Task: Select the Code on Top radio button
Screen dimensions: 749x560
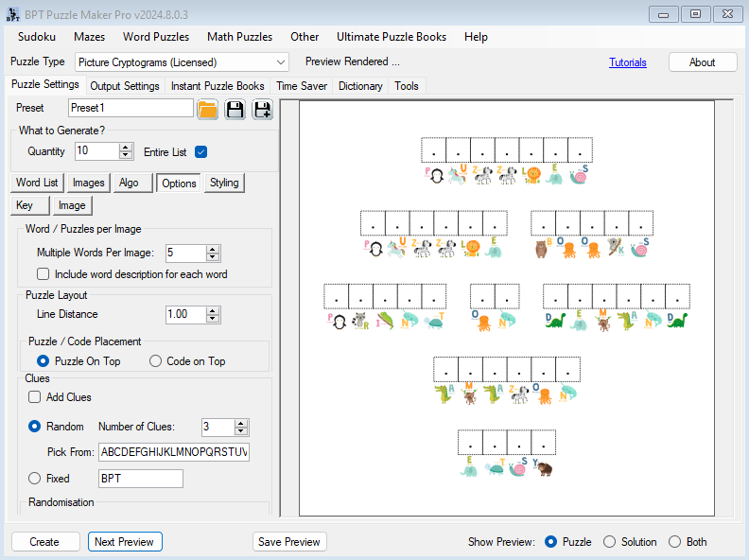Action: 156,361
